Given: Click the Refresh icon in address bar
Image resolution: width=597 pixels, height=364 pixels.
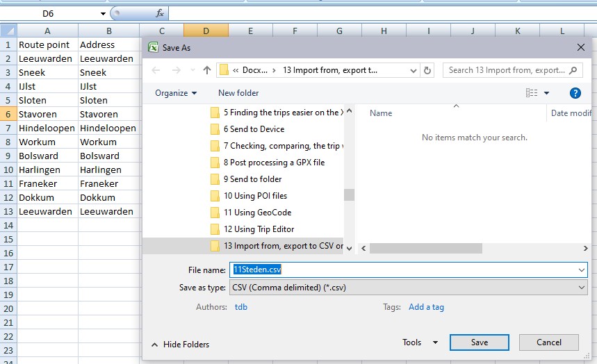Looking at the screenshot, I should point(427,70).
